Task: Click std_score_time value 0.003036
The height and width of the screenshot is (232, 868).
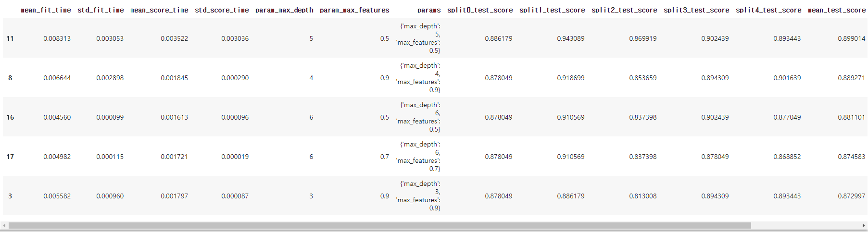Action: click(235, 38)
